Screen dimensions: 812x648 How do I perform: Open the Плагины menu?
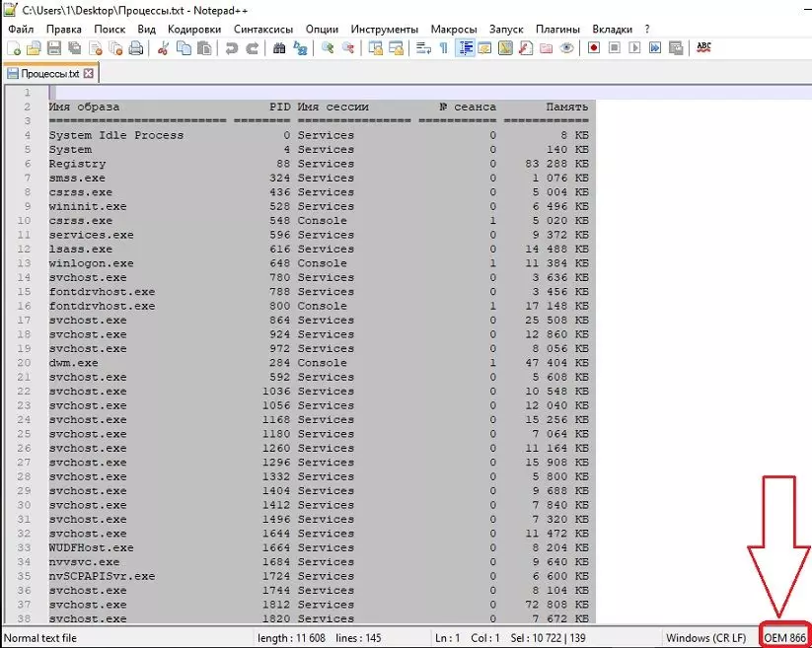pos(557,30)
